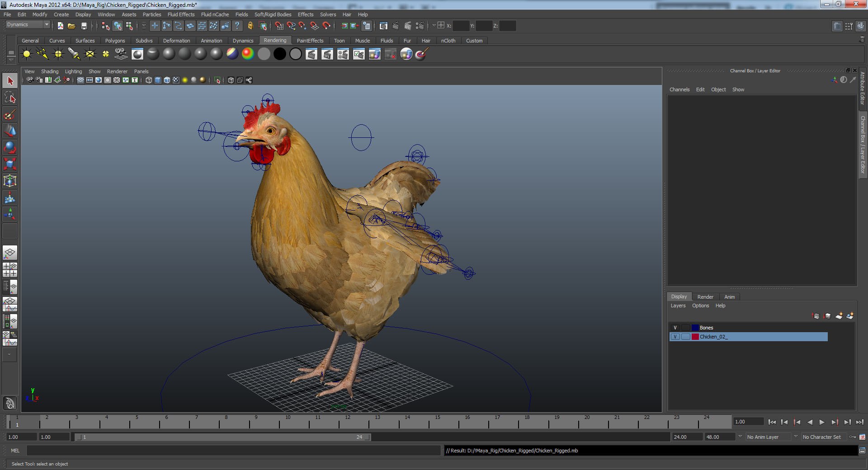This screenshot has width=868, height=470.
Task: Open the No Character Set dropdown
Action: [x=822, y=437]
